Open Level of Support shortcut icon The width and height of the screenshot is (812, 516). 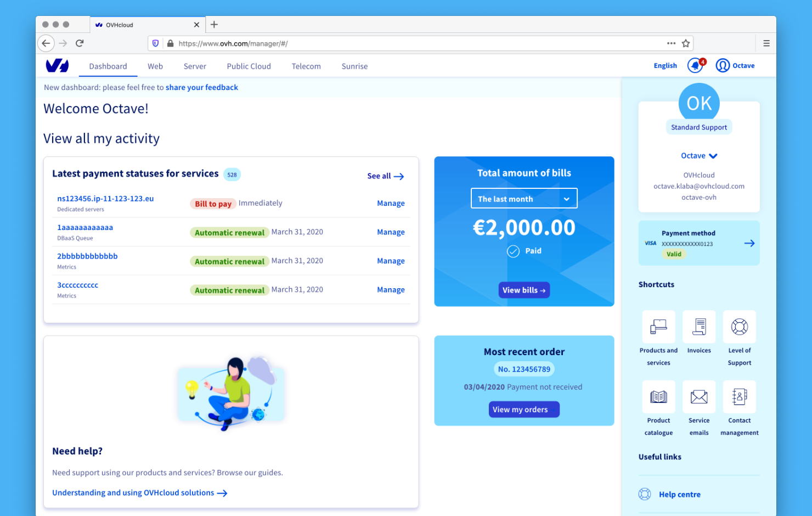tap(739, 327)
